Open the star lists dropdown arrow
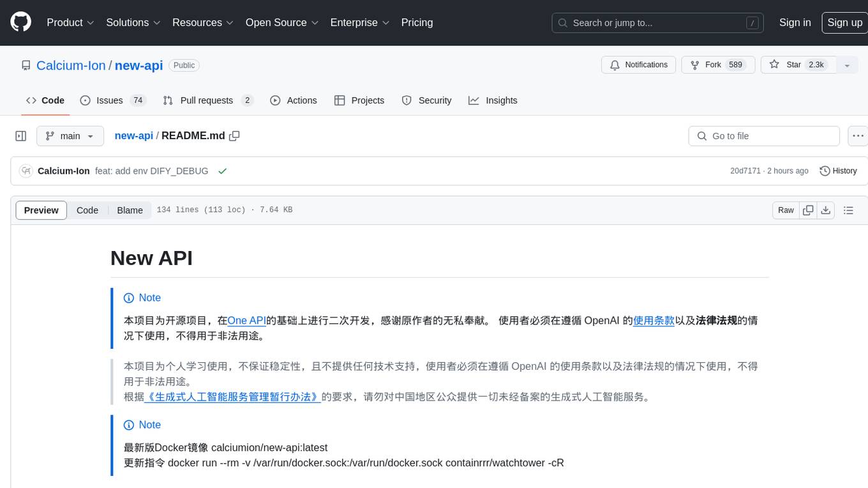868x488 pixels. pos(847,65)
